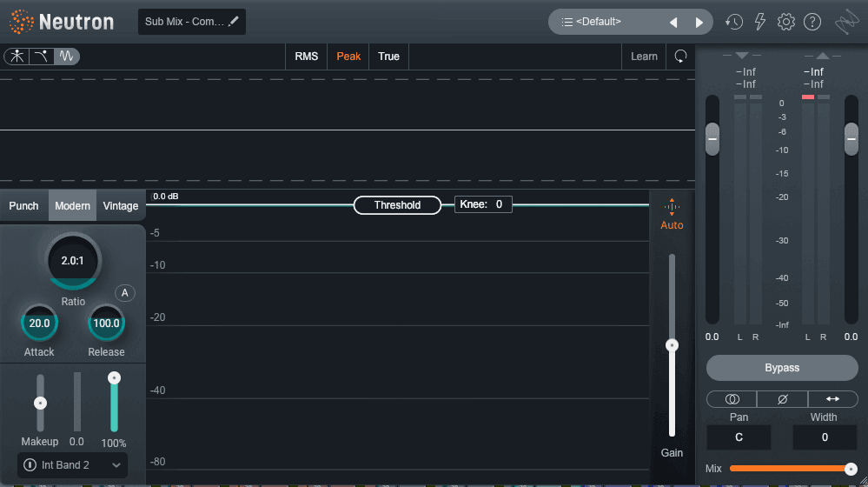868x487 pixels.
Task: Toggle the swap channels arrow icon
Action: [x=832, y=399]
